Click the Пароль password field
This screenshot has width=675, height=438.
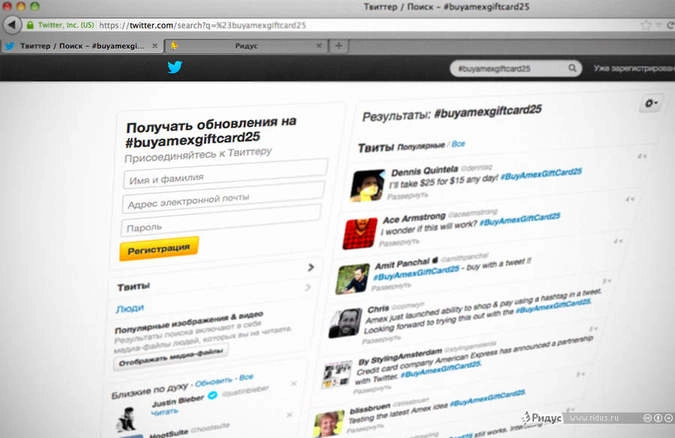coord(221,227)
